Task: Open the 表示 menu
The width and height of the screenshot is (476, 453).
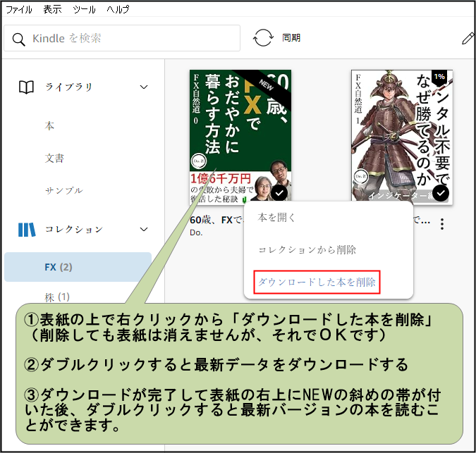Action: pyautogui.click(x=52, y=9)
